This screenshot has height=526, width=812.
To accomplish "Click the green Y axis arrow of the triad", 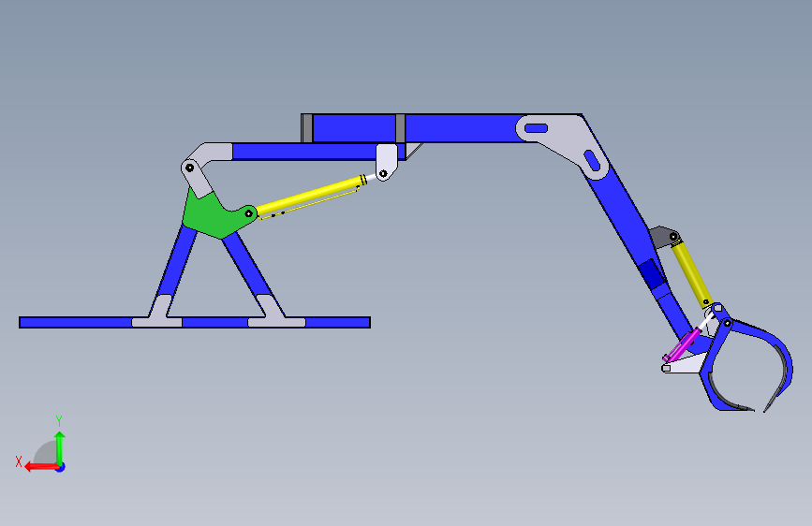I will point(60,448).
